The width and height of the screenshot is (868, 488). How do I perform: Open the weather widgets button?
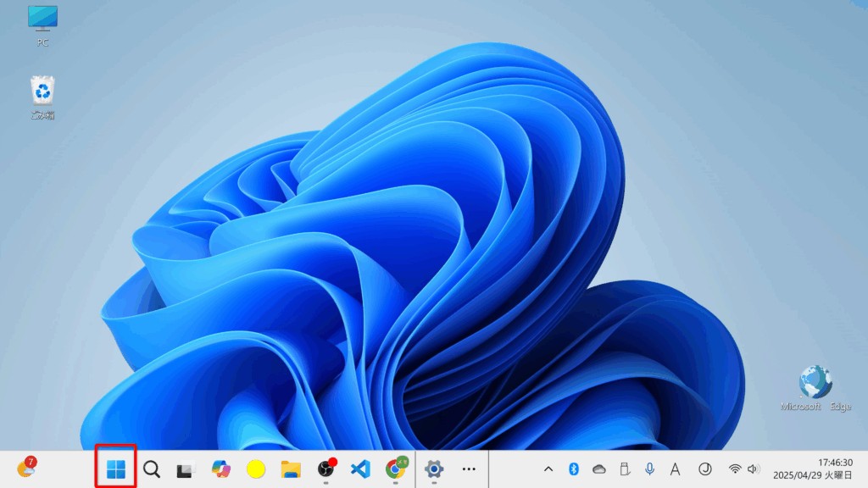pos(26,468)
